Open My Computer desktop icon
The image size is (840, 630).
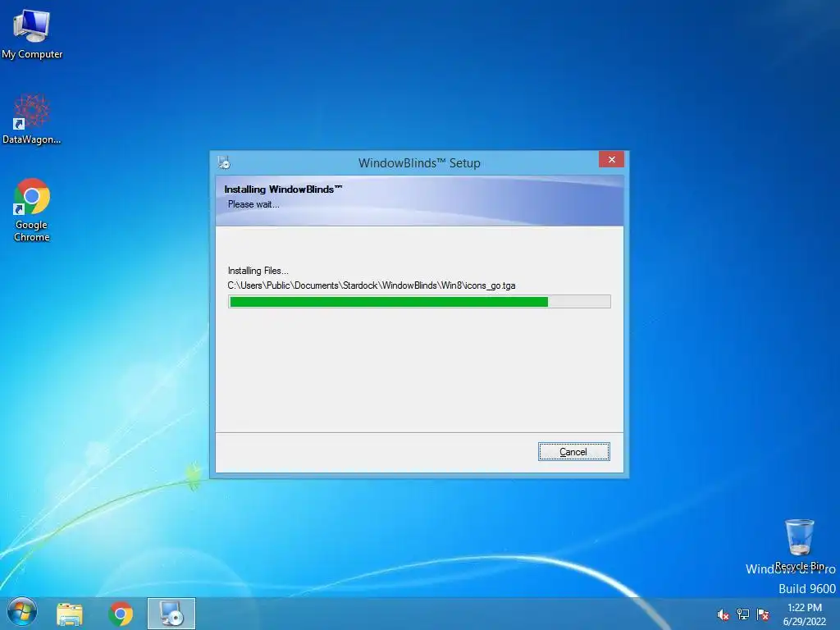(32, 33)
